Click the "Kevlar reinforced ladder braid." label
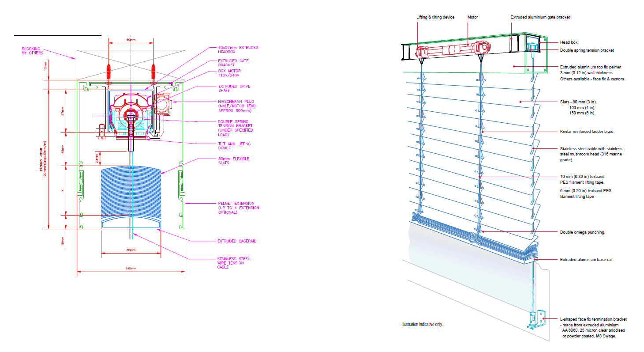 click(x=588, y=132)
